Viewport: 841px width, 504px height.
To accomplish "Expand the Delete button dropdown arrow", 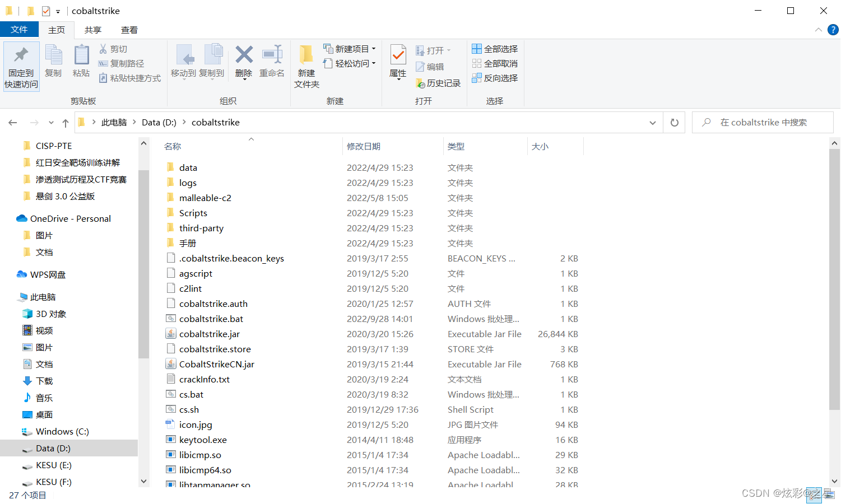I will [x=244, y=80].
